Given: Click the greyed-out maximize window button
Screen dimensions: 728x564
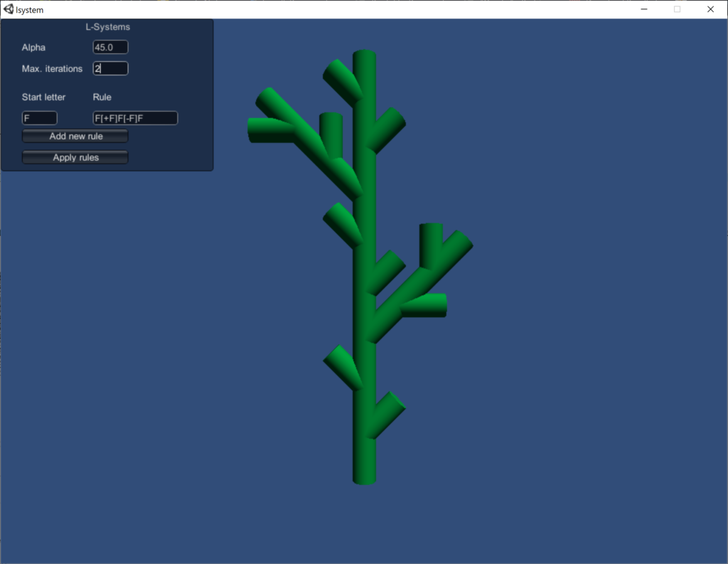Looking at the screenshot, I should click(x=678, y=9).
